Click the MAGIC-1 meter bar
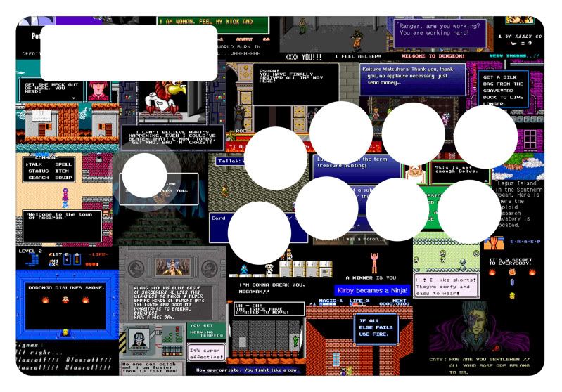 tap(327, 304)
